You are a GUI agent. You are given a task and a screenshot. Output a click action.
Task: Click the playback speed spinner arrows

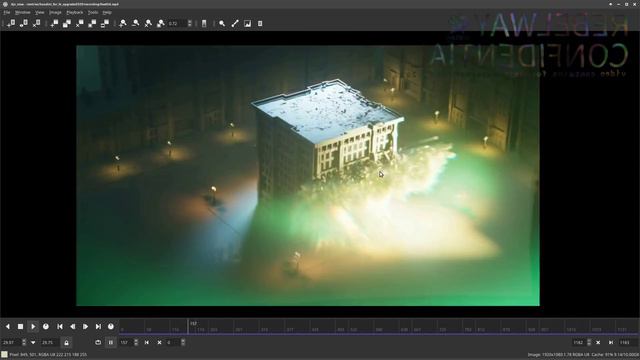(x=24, y=342)
